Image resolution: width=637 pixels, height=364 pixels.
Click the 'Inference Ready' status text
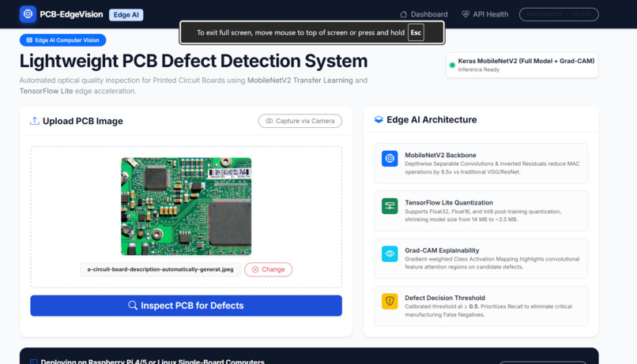click(x=479, y=69)
